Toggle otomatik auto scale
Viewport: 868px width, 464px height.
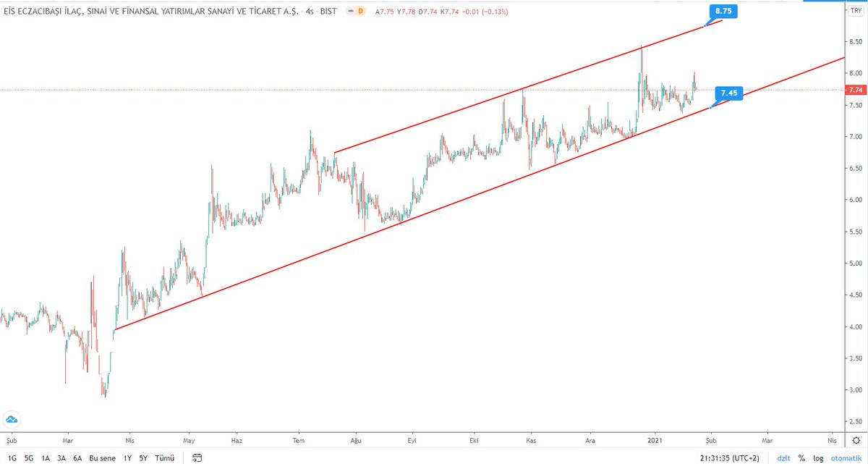(845, 458)
